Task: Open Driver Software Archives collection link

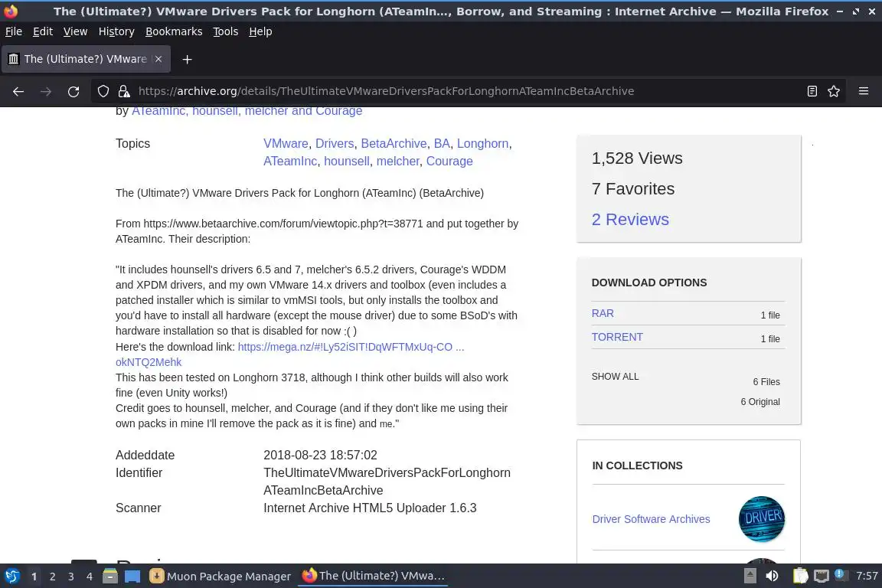Action: 651,519
